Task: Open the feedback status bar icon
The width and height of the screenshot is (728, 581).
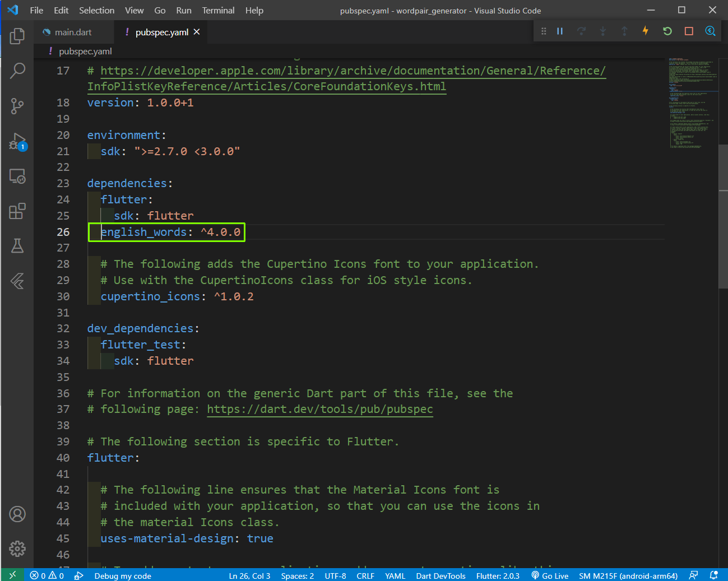Action: tap(694, 575)
